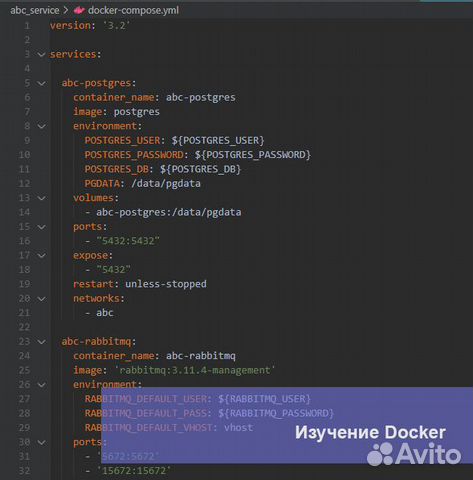This screenshot has width=473, height=480.
Task: Click the services key text
Action: pyautogui.click(x=73, y=54)
